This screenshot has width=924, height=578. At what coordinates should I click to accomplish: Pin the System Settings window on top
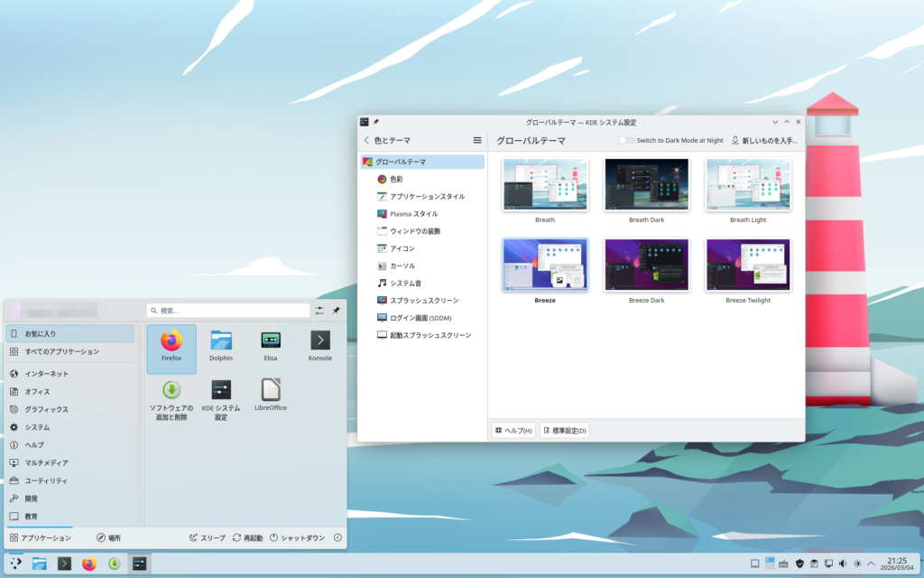click(x=376, y=121)
